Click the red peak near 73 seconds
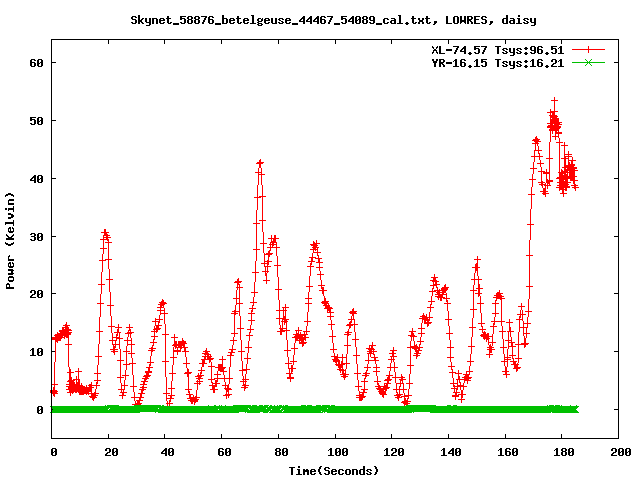 (260, 163)
